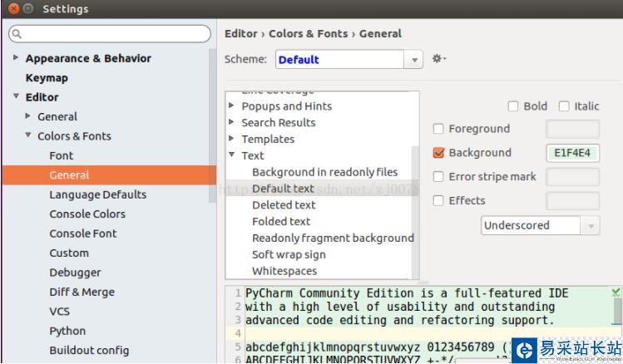The height and width of the screenshot is (364, 623).
Task: Toggle the Italic checkbox
Action: click(564, 106)
